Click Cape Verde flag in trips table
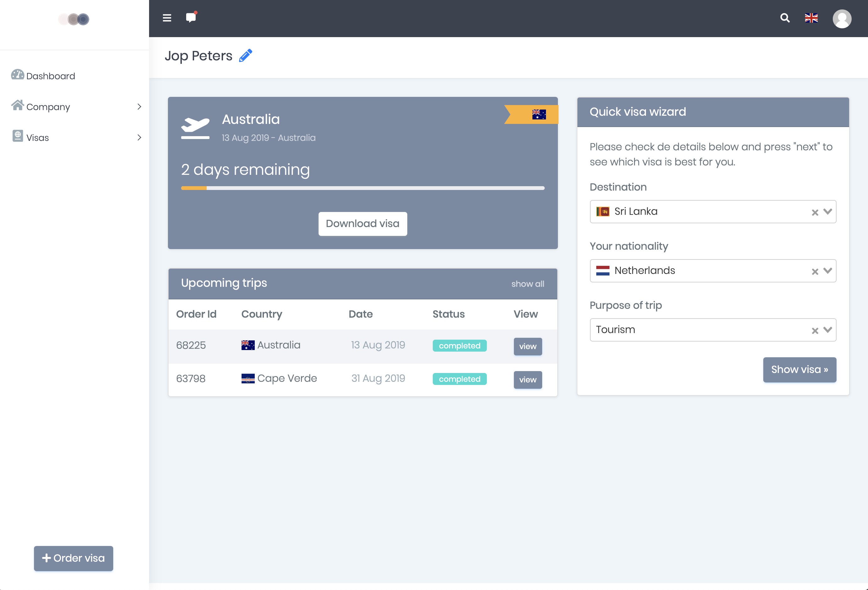 pyautogui.click(x=248, y=379)
